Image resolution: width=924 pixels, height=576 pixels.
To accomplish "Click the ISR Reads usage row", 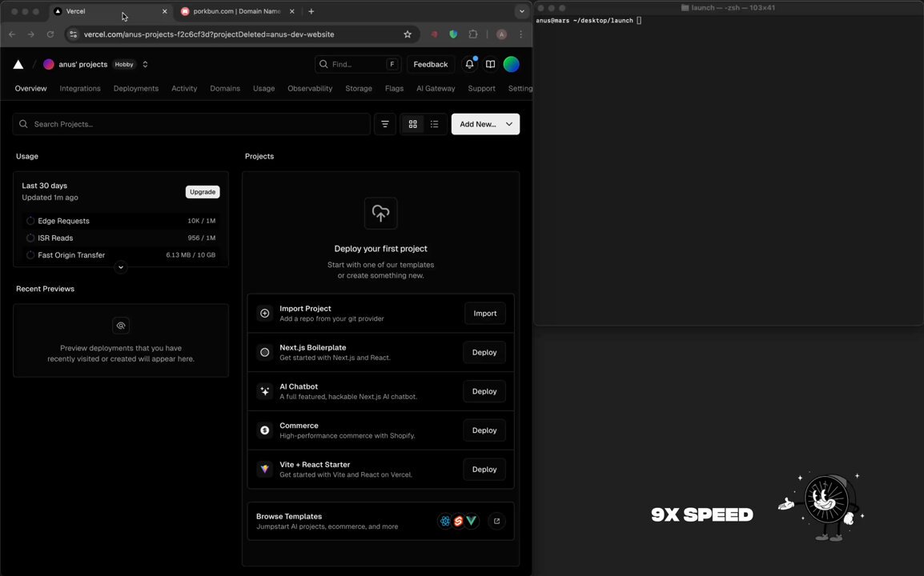I will [121, 238].
